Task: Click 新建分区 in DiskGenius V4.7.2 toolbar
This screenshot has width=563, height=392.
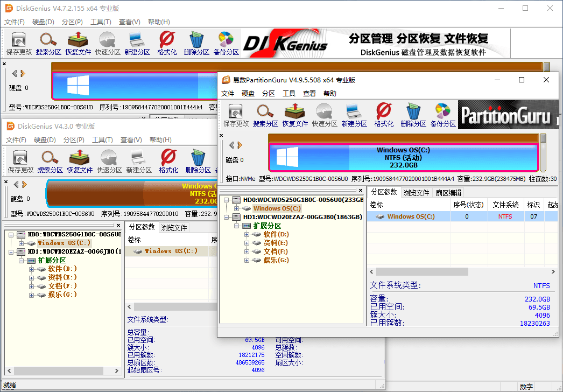Action: point(137,44)
